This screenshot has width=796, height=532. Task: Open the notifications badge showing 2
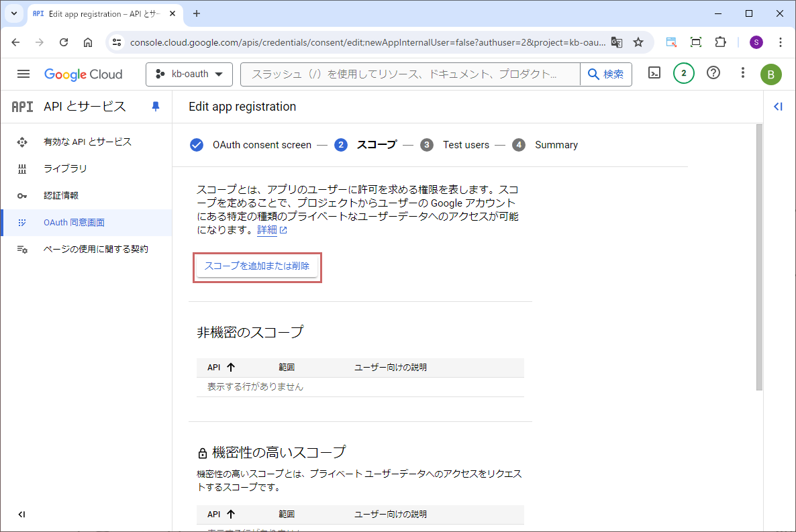coord(683,74)
